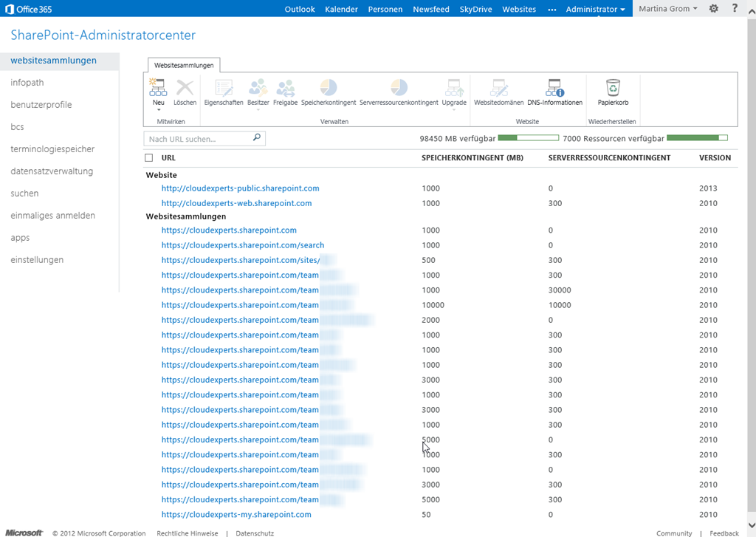This screenshot has width=756, height=537.
Task: Click the Websitedomänen icon
Action: pos(499,89)
